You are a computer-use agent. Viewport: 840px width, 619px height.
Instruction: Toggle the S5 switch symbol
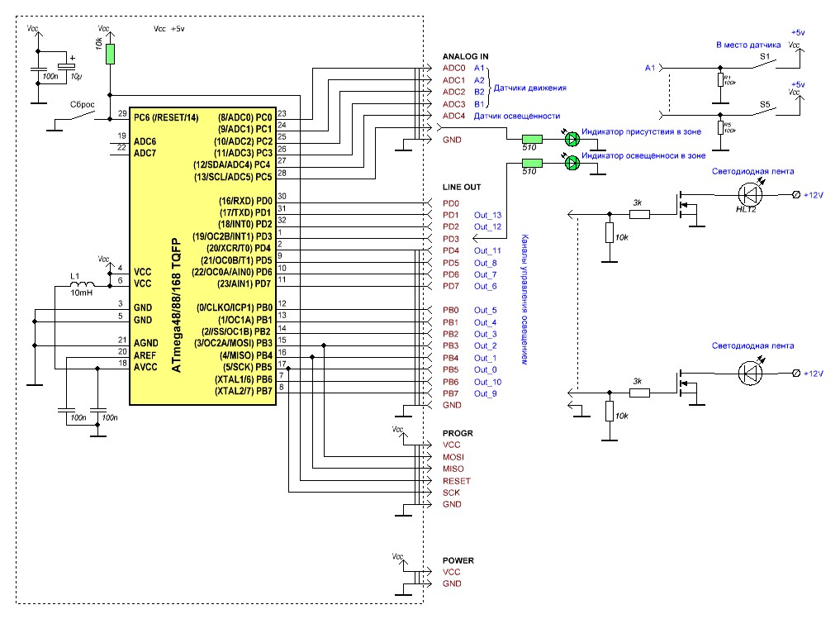tap(764, 113)
